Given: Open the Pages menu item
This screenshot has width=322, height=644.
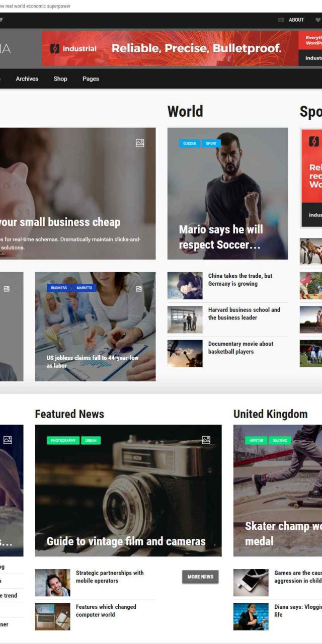Looking at the screenshot, I should [x=91, y=78].
